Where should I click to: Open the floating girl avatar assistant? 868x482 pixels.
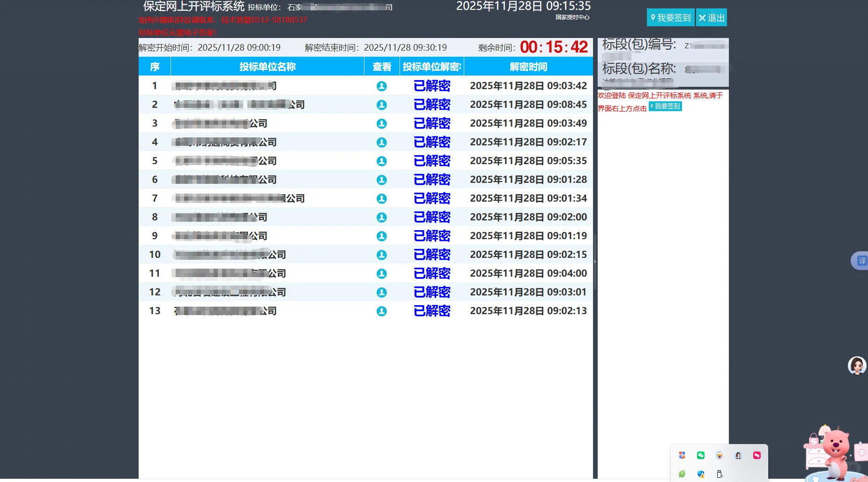point(857,366)
